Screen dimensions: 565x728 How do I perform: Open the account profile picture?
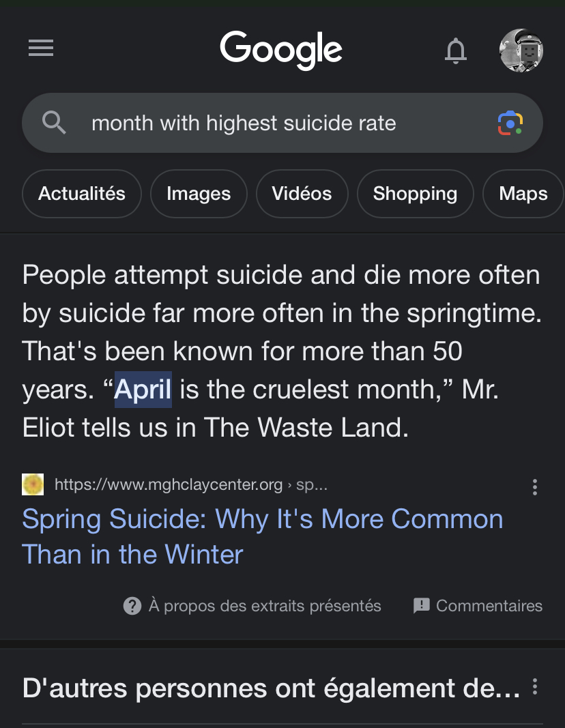[521, 50]
